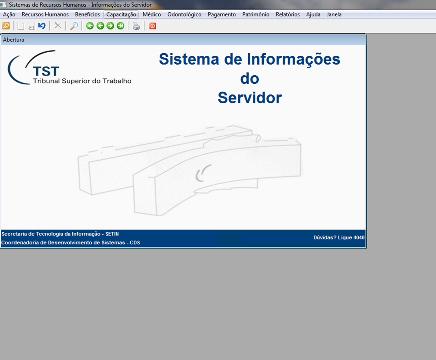
Task: Open the Pagamento menu
Action: coord(222,14)
